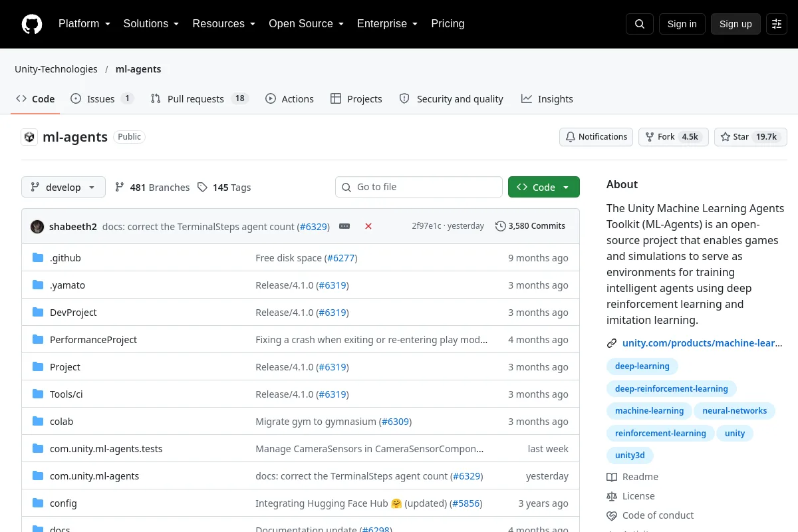798x532 pixels.
Task: Click the commits history clock icon
Action: tap(500, 226)
